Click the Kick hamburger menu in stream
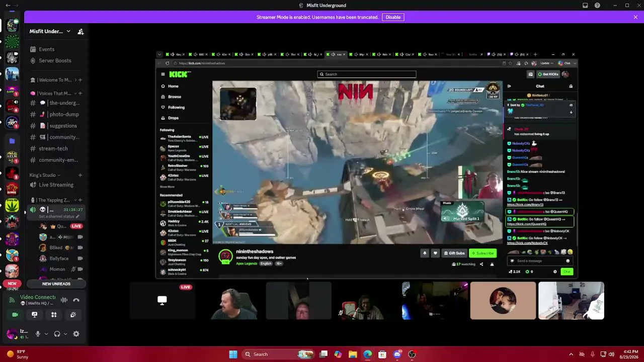This screenshot has height=362, width=644. (x=163, y=74)
